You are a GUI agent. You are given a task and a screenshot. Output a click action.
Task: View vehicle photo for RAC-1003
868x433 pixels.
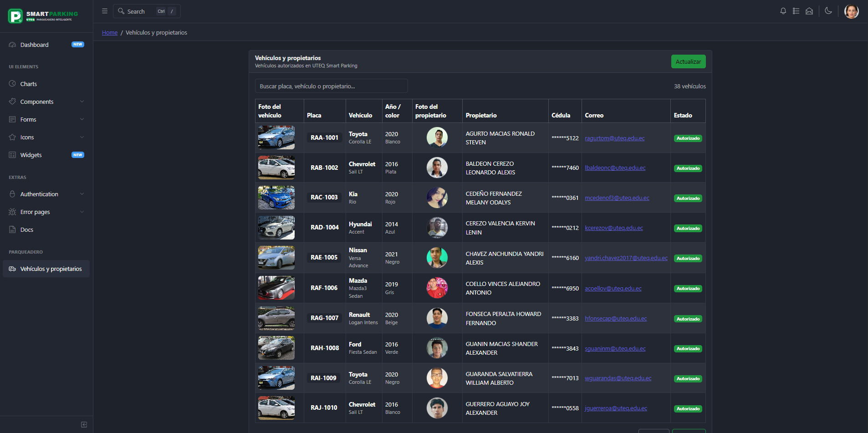[276, 198]
